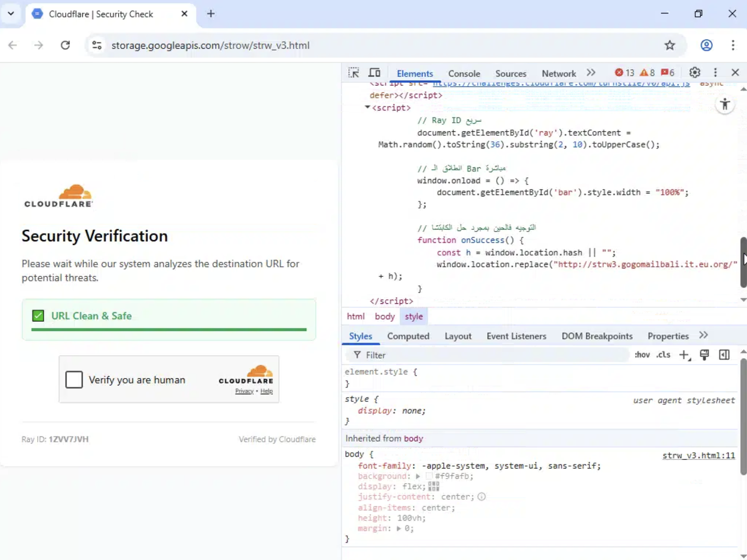
Task: Open the strw_v3.html:11 source link
Action: [x=698, y=455]
